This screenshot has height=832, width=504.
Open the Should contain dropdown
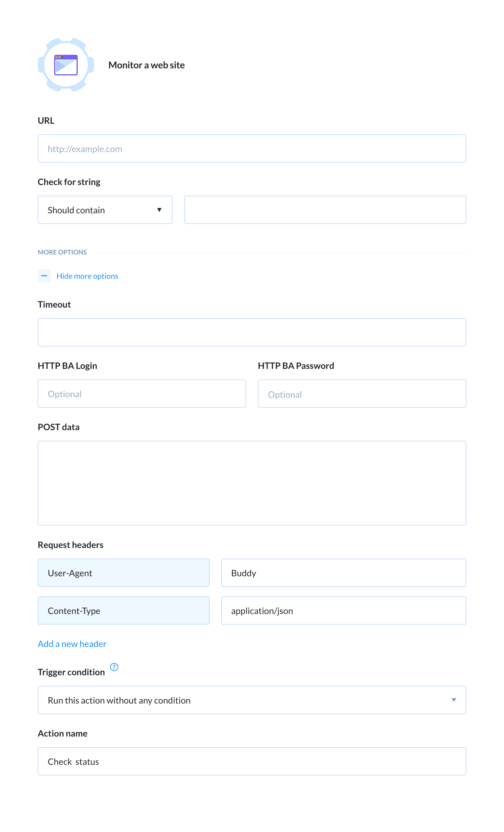tap(105, 210)
